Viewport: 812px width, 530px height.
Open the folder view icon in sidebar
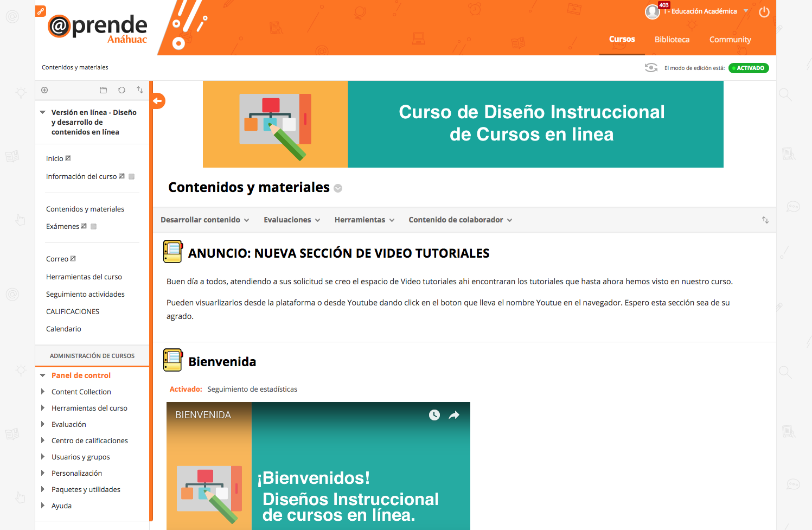point(103,90)
